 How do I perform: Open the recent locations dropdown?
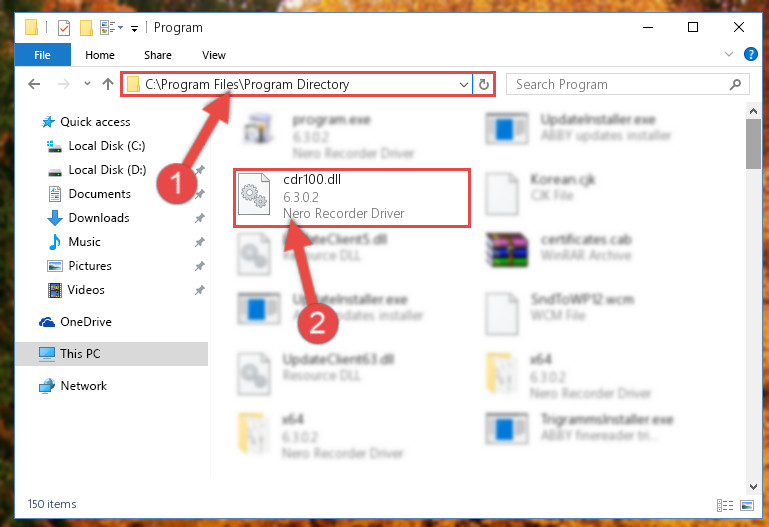coord(87,84)
